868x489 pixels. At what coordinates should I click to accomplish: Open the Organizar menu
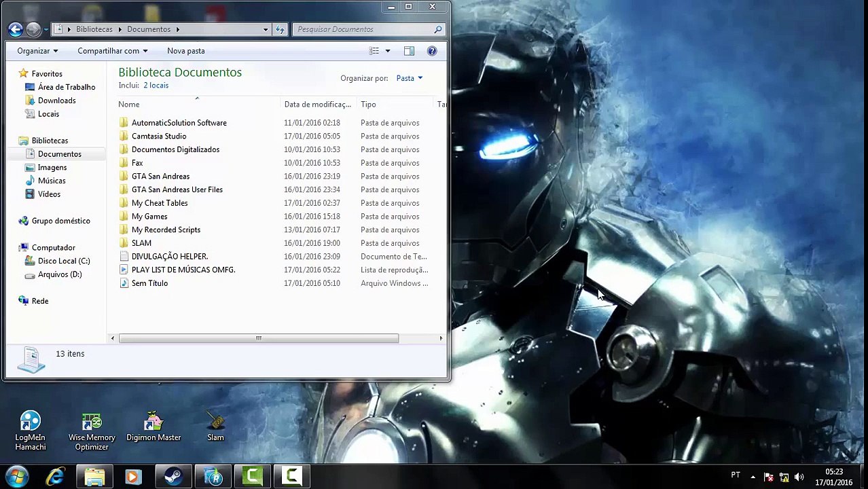pyautogui.click(x=37, y=51)
